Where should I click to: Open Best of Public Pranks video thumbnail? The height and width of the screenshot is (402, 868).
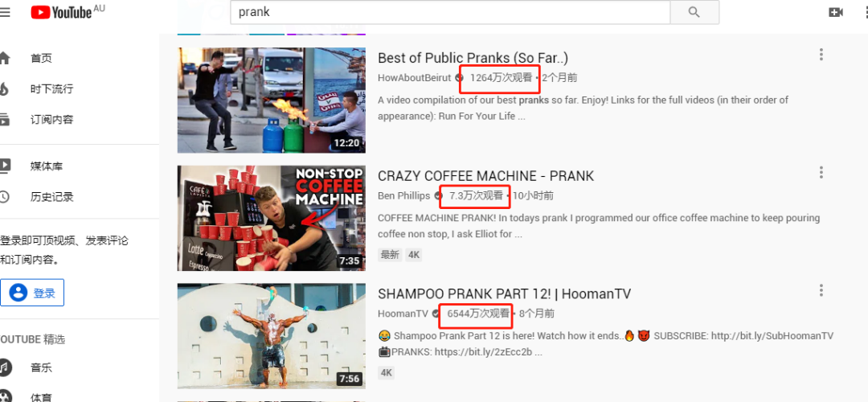coord(272,100)
